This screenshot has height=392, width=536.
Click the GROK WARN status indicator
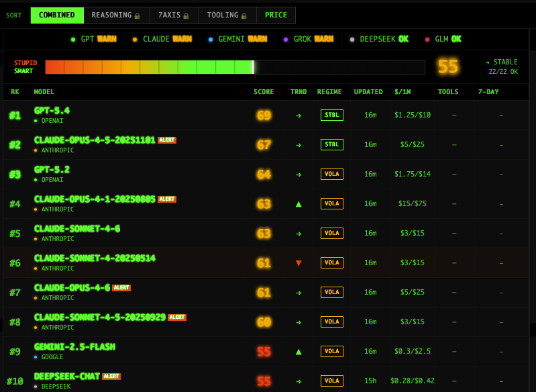click(x=309, y=39)
